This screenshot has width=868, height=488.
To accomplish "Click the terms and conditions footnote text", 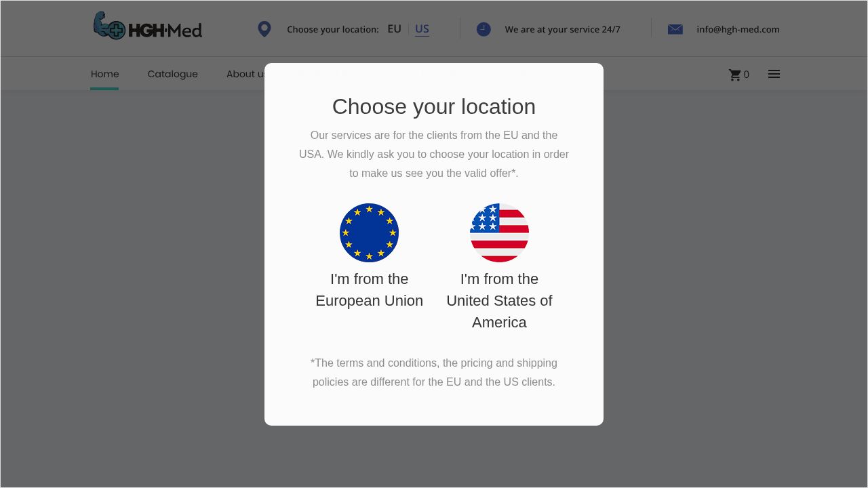I will (434, 373).
